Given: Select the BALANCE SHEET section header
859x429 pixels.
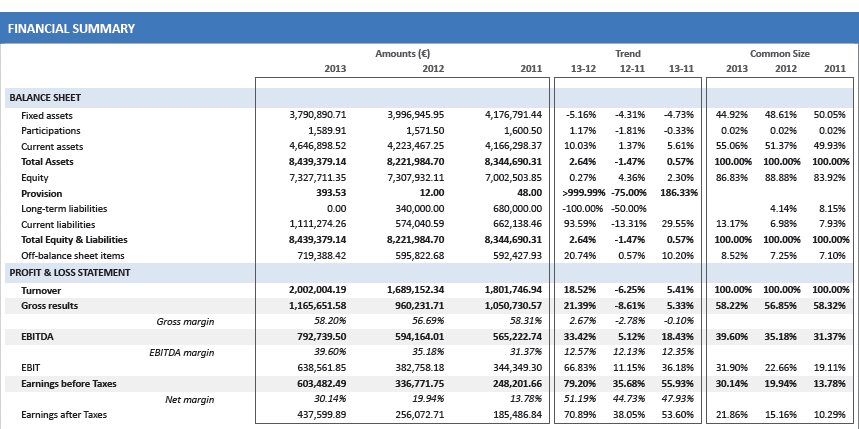Looking at the screenshot, I should click(x=45, y=98).
